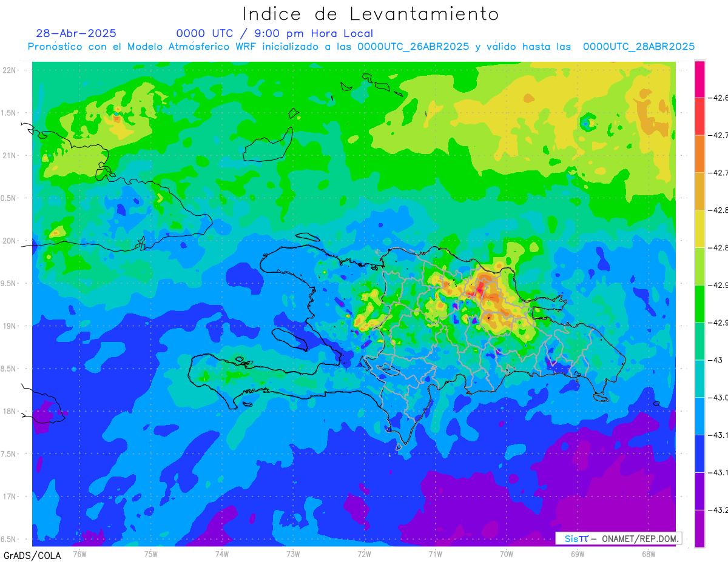Click the 17N latitude label
This screenshot has height=562, width=728.
coord(10,497)
